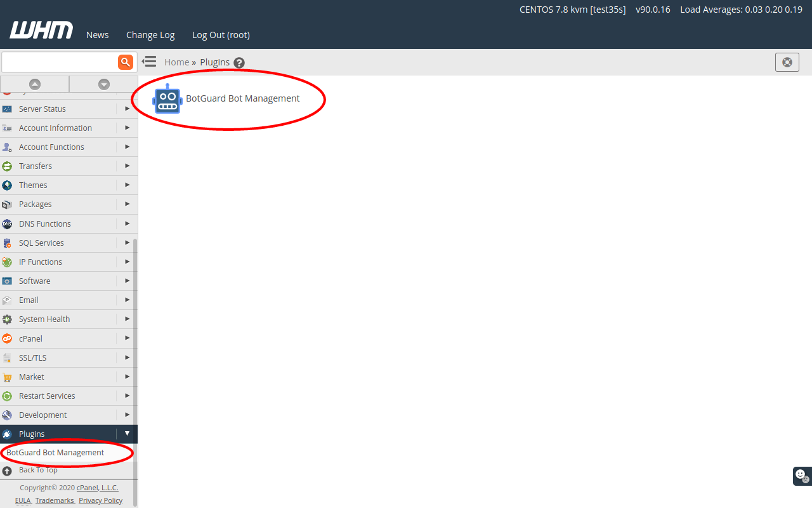Collapse the sidebar with the menu toggle icon

(x=149, y=62)
